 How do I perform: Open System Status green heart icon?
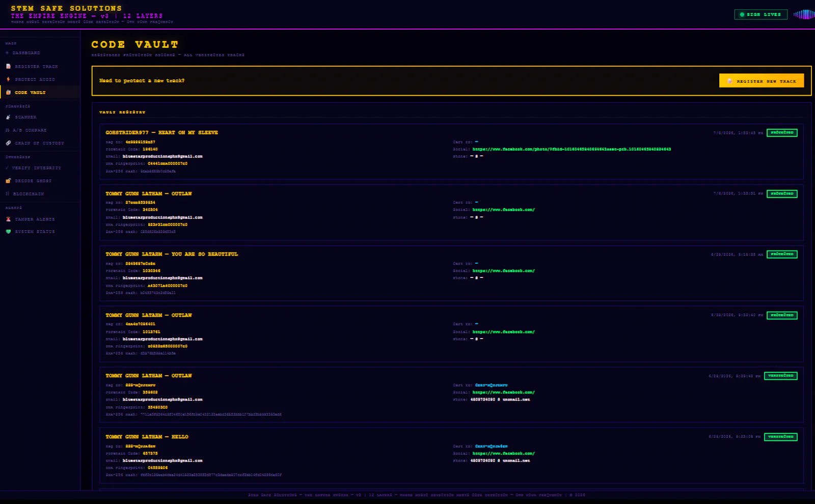[8, 232]
